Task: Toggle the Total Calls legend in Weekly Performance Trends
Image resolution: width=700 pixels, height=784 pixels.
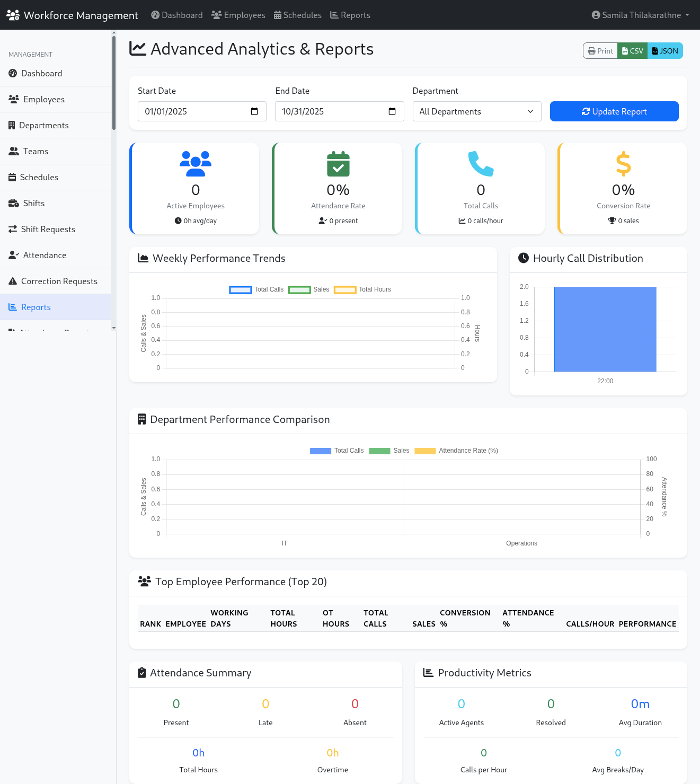Action: tap(256, 289)
